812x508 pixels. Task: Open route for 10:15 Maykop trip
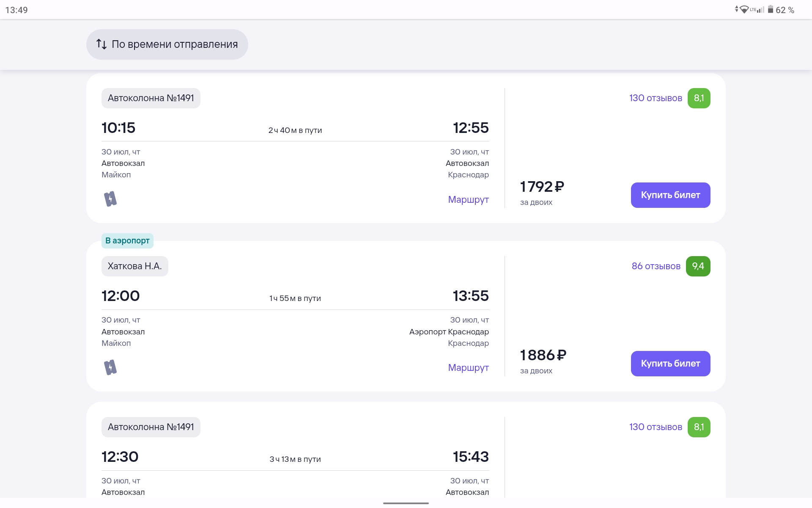(x=468, y=199)
